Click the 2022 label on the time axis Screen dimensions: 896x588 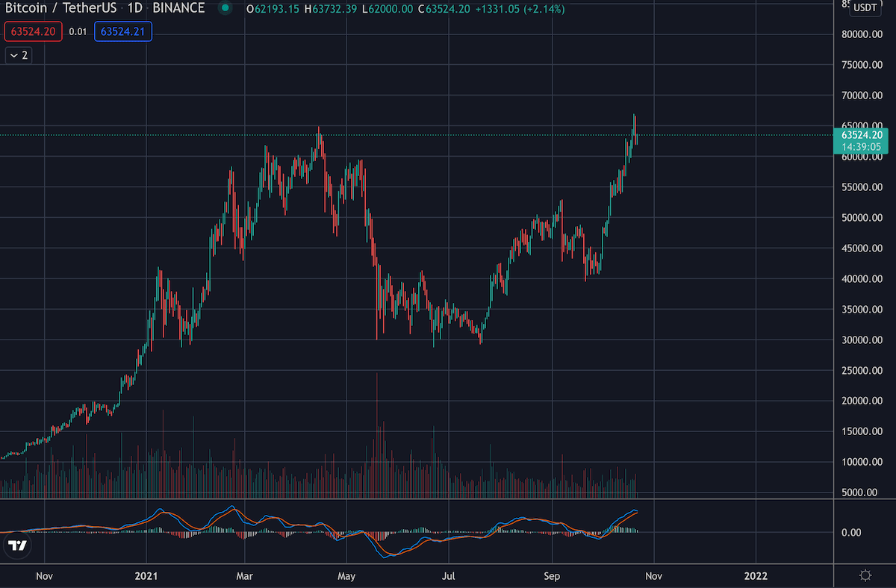[x=756, y=575]
